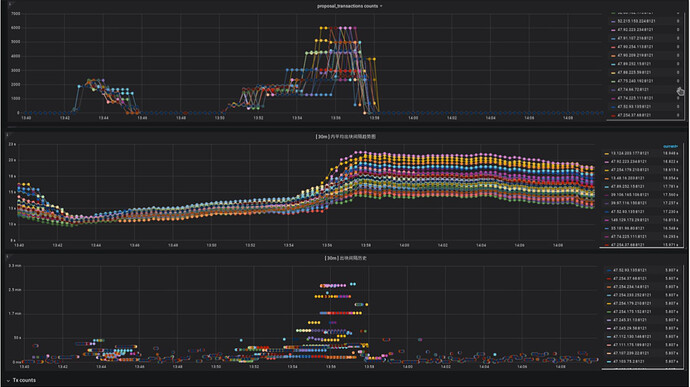
Task: Open the block interval history panel title
Action: pyautogui.click(x=346, y=258)
